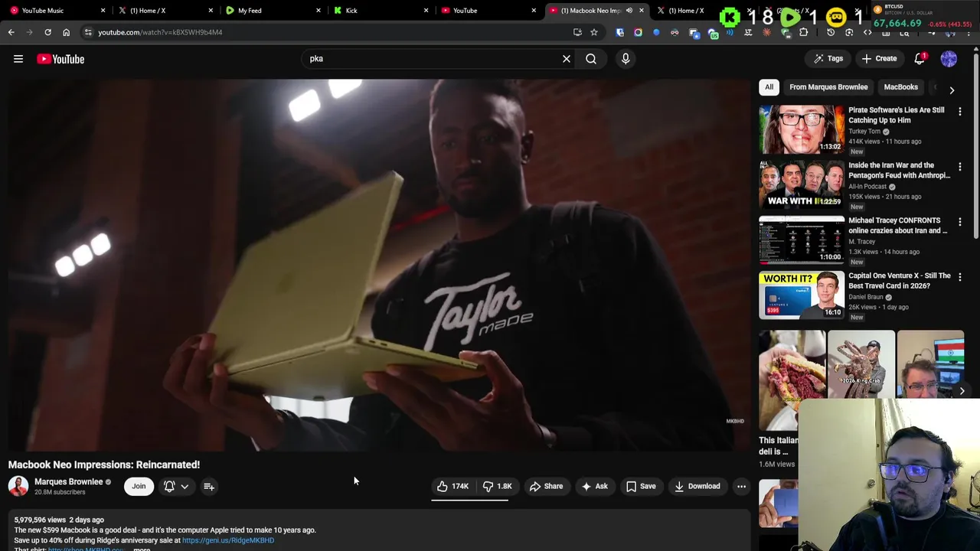Open channel notification bell dropdown

(175, 486)
